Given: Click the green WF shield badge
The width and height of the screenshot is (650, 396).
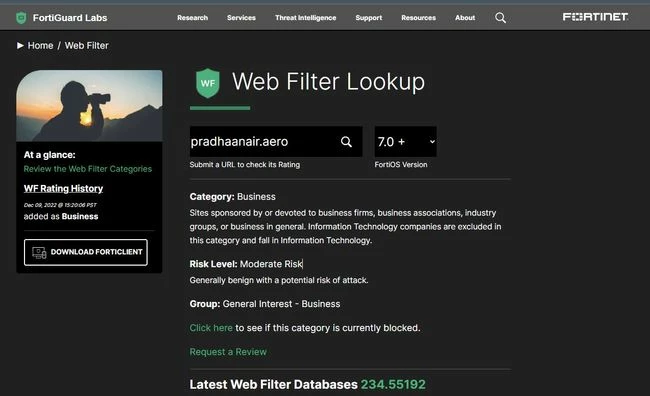Looking at the screenshot, I should click(x=208, y=83).
